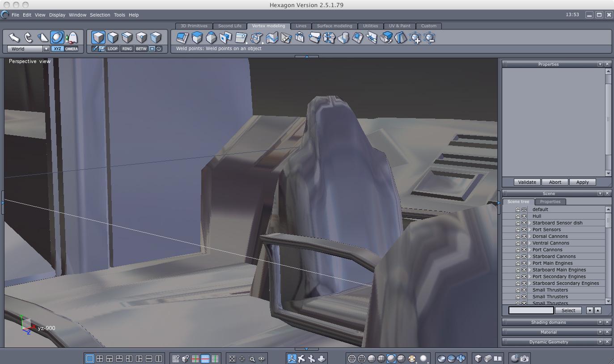Expand the Ventral Cannons tree node
The width and height of the screenshot is (614, 364).
(x=530, y=243)
